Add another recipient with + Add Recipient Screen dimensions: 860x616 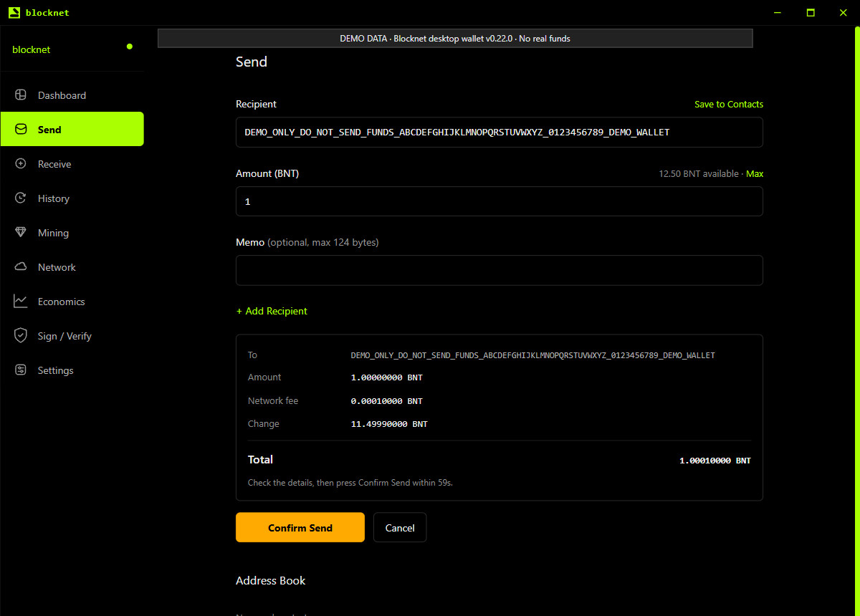272,311
